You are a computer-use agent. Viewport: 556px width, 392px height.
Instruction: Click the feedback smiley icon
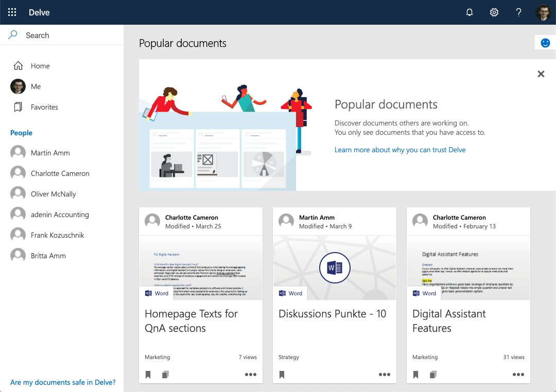(545, 43)
